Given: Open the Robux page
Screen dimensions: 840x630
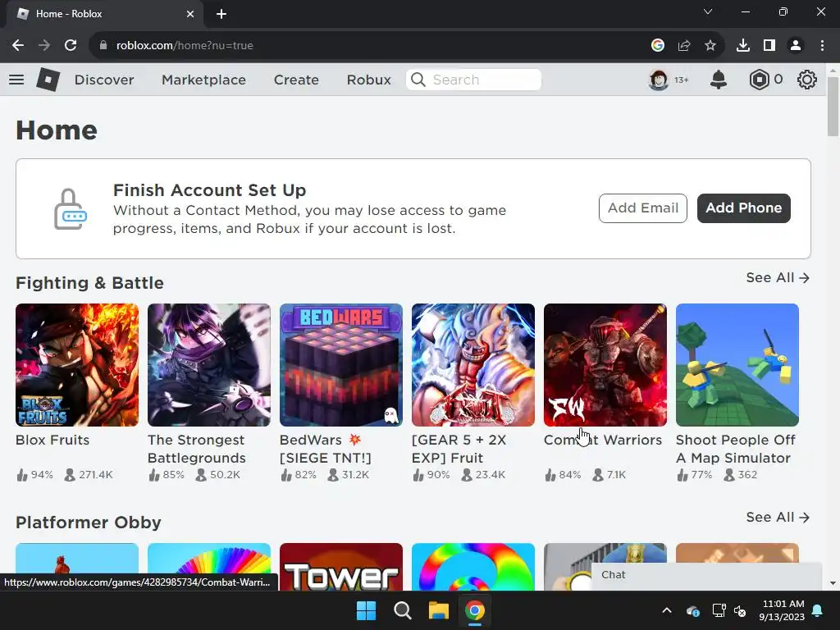Looking at the screenshot, I should coord(368,80).
